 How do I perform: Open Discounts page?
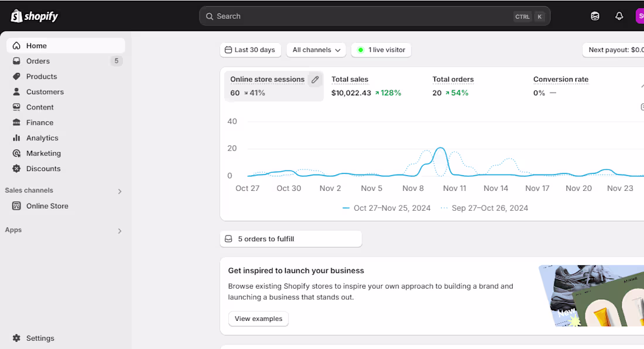click(43, 169)
